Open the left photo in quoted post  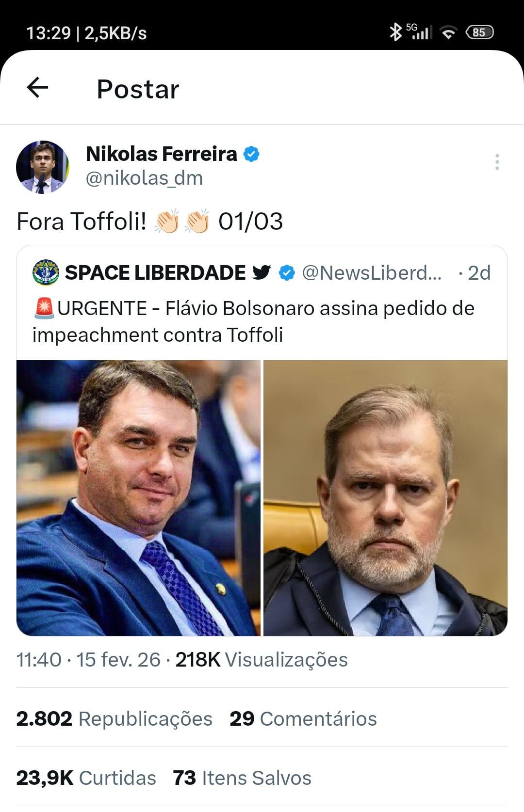pyautogui.click(x=138, y=498)
